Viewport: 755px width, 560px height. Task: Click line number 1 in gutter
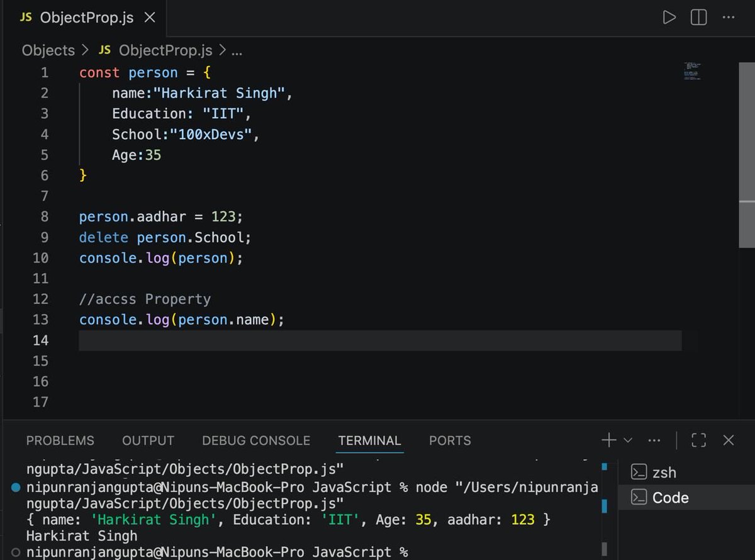(x=44, y=72)
